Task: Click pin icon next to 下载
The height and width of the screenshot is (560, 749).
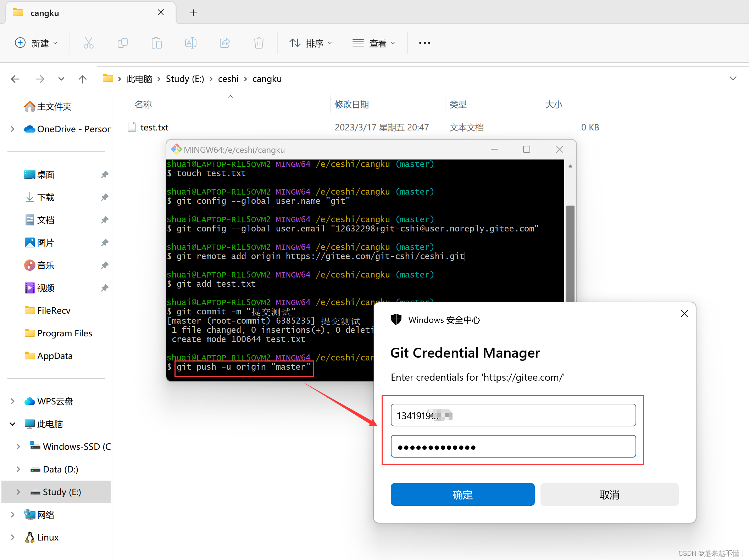Action: [105, 197]
